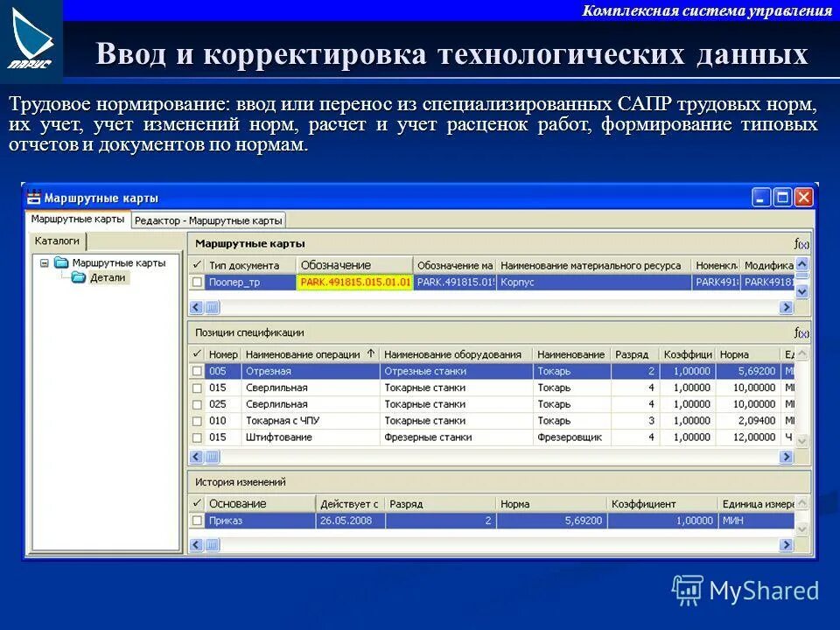Click the 5,69200 cell in История изменений
840x630 pixels.
pyautogui.click(x=552, y=520)
